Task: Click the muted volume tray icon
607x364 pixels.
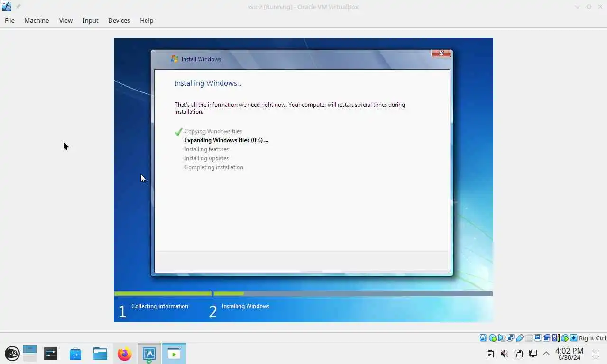Action: pyautogui.click(x=505, y=354)
